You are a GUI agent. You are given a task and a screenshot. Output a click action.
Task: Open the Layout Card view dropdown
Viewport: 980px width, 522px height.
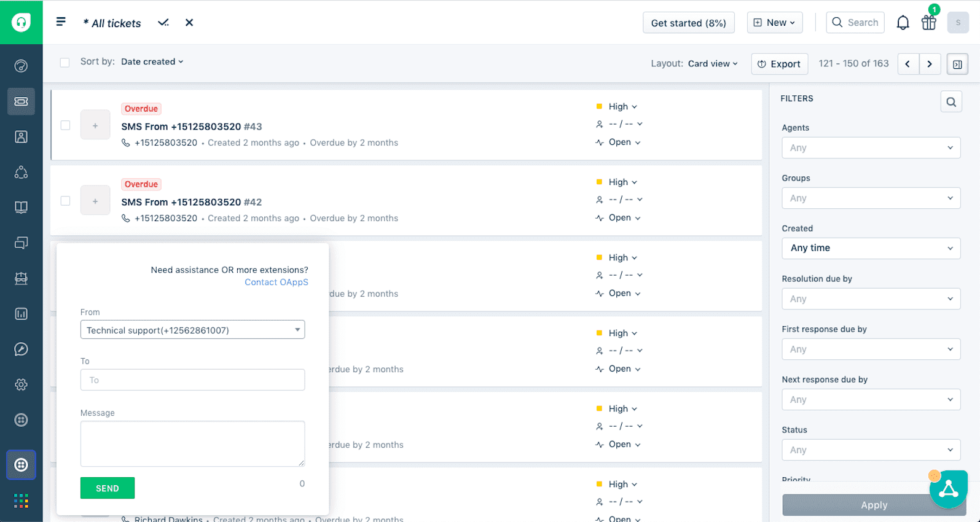pyautogui.click(x=713, y=63)
